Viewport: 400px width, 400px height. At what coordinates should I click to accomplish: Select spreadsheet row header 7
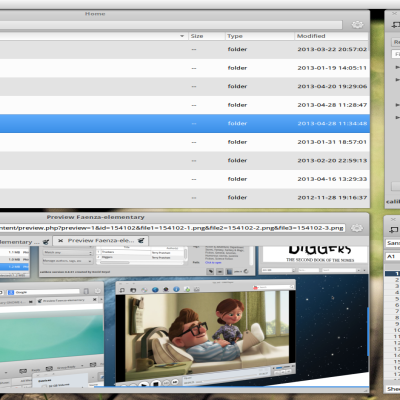[x=393, y=311]
